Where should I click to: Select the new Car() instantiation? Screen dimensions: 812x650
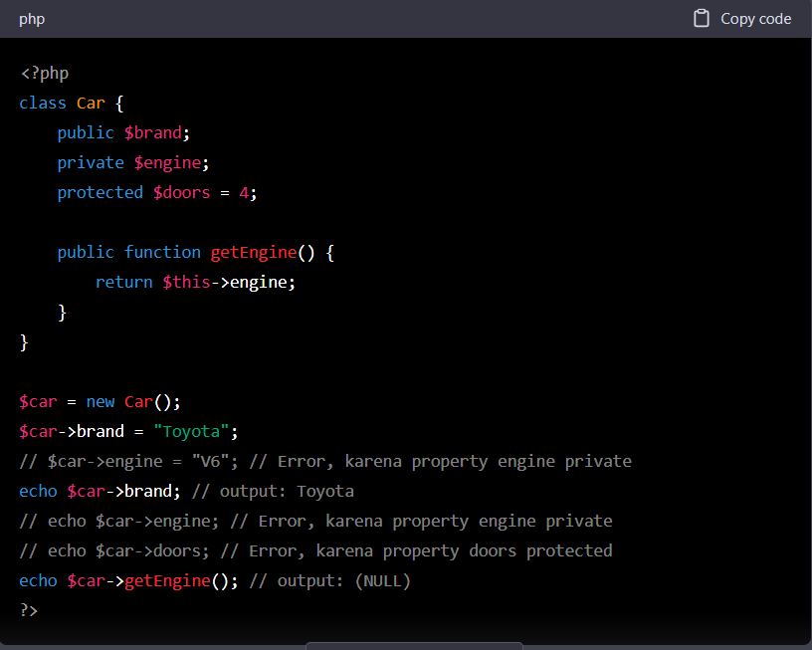pyautogui.click(x=131, y=401)
